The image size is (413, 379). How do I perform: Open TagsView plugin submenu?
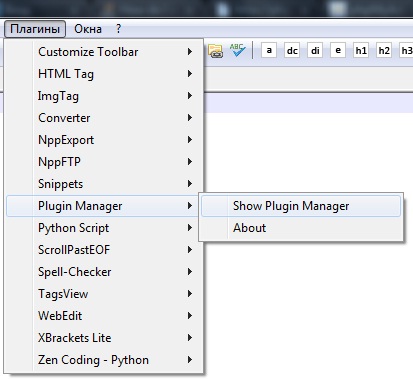point(104,294)
